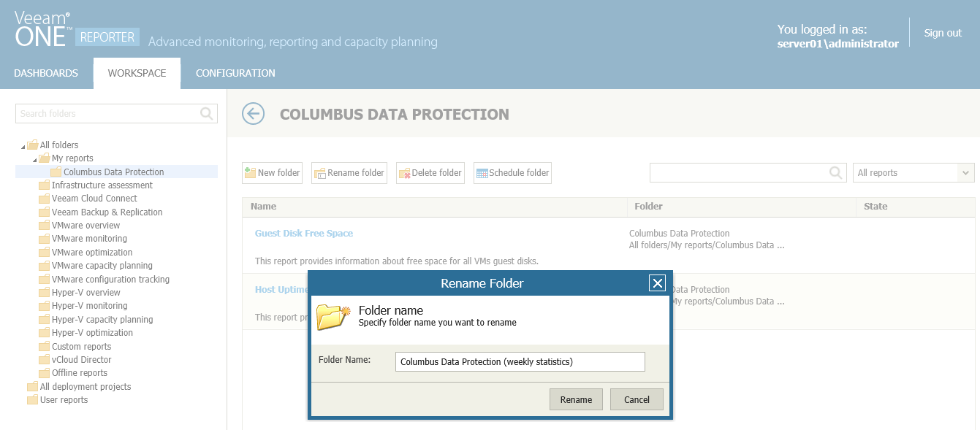
Task: Open the Configuration tab
Action: [235, 73]
